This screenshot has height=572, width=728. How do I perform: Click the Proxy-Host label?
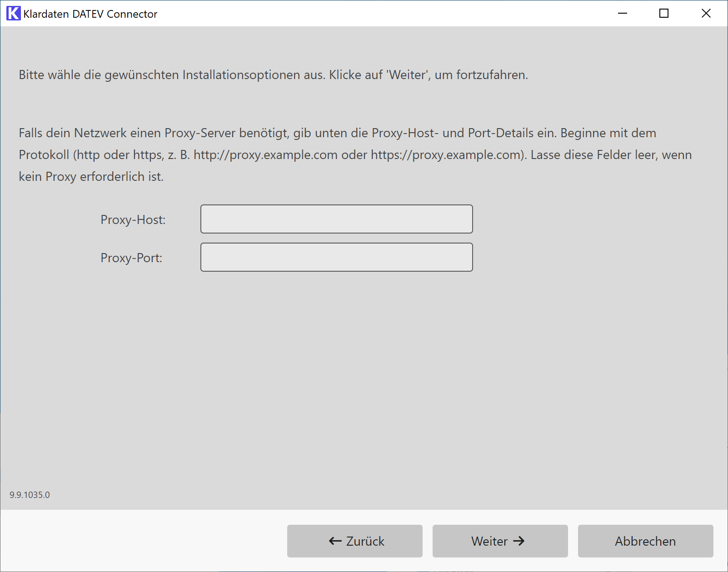coord(132,219)
